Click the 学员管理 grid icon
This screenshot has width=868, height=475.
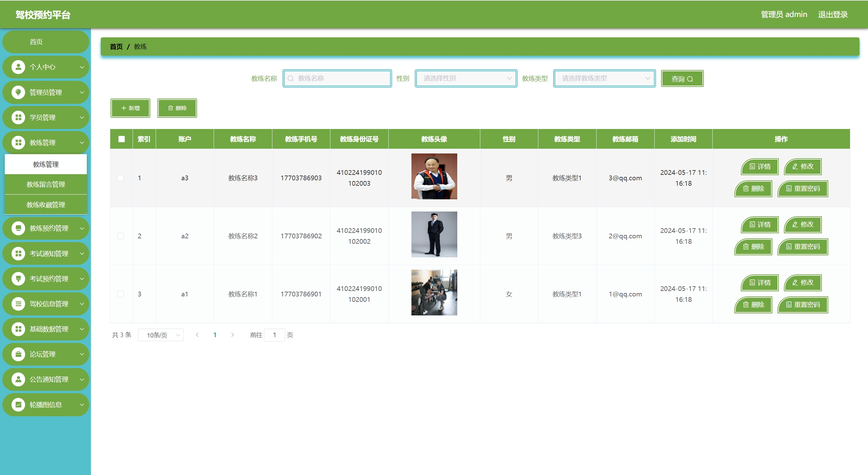point(18,117)
